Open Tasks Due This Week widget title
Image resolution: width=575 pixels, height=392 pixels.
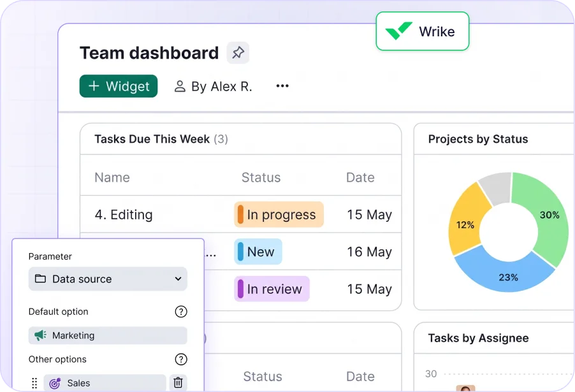[x=152, y=139]
